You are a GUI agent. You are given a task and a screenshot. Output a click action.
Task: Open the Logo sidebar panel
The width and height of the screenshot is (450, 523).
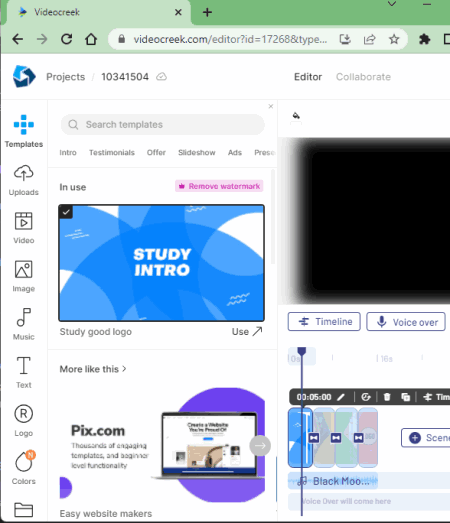[x=23, y=421]
